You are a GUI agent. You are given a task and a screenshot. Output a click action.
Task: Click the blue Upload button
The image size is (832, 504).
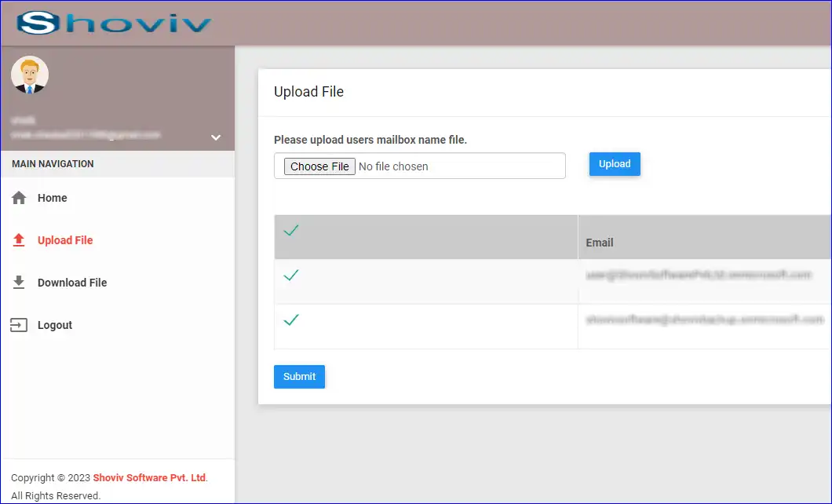tap(615, 164)
